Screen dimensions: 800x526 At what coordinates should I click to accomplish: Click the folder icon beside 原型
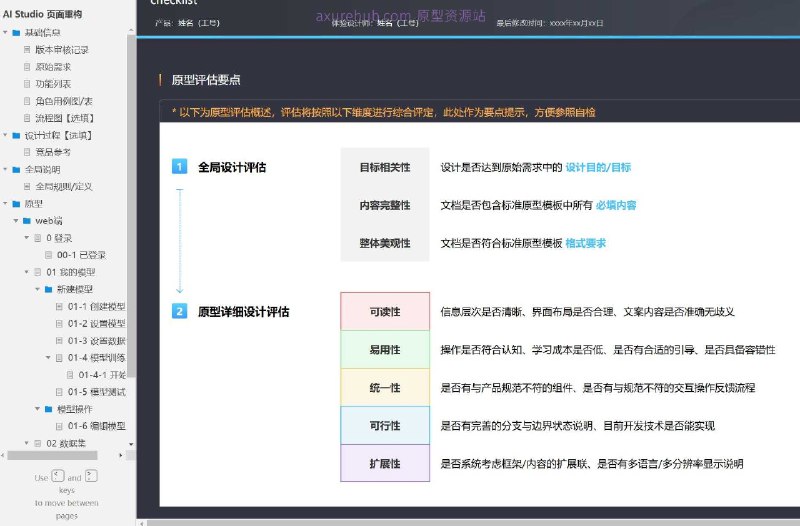(16, 204)
